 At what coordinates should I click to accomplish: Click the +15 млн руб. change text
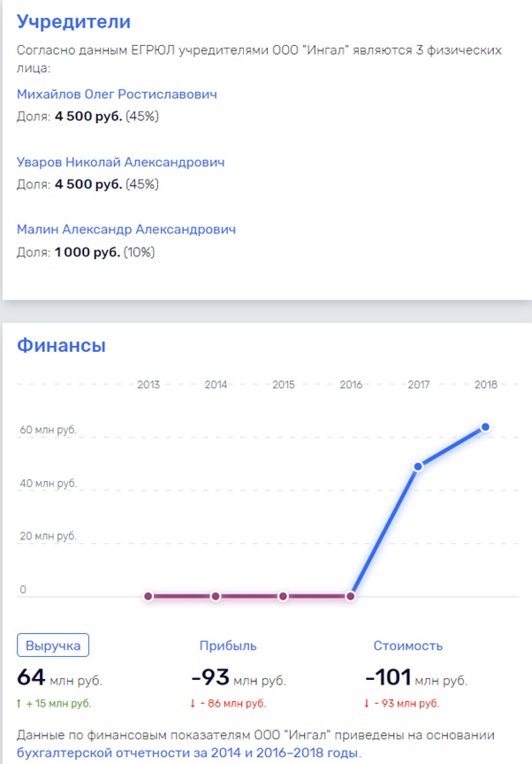click(58, 704)
